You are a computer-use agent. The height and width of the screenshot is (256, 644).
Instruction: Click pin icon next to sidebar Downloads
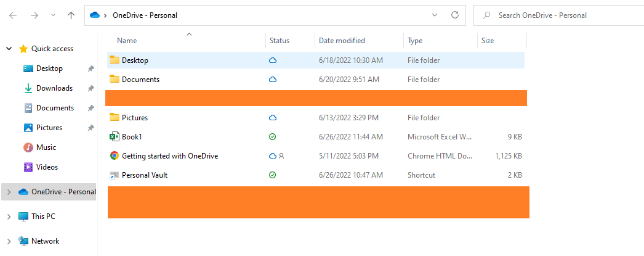(x=91, y=88)
